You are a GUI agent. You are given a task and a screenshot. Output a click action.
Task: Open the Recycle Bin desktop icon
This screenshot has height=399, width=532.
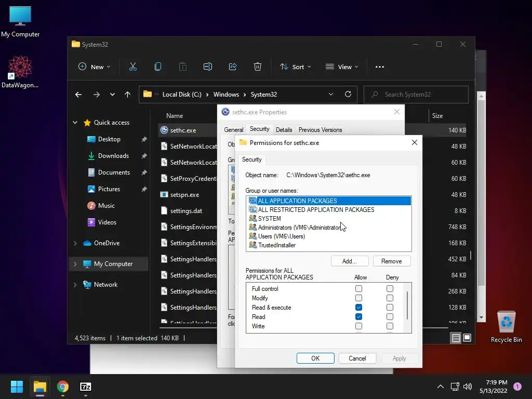506,327
